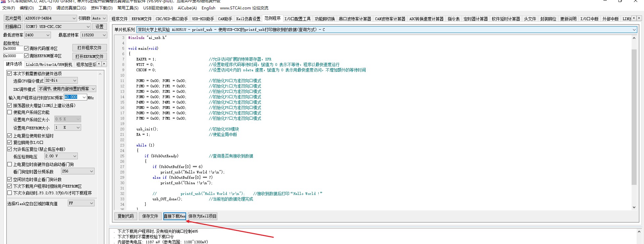This screenshot has width=644, height=244.
Task: Open IRC频率 40.000 MHz dropdown
Action: point(75,97)
